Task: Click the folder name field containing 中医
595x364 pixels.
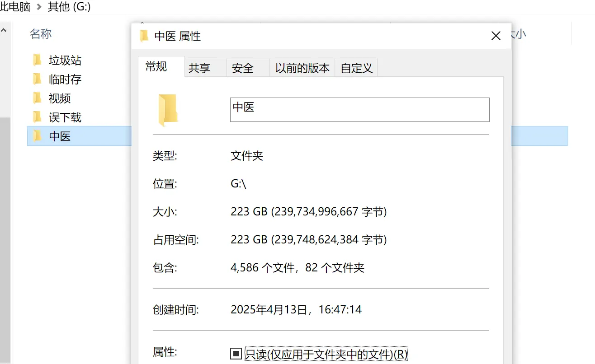Action: pos(360,110)
